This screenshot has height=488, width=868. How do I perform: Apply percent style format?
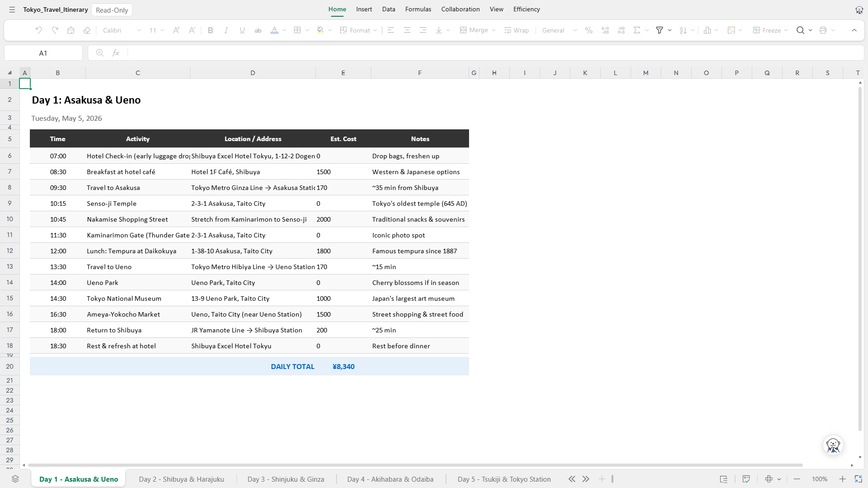(x=588, y=30)
